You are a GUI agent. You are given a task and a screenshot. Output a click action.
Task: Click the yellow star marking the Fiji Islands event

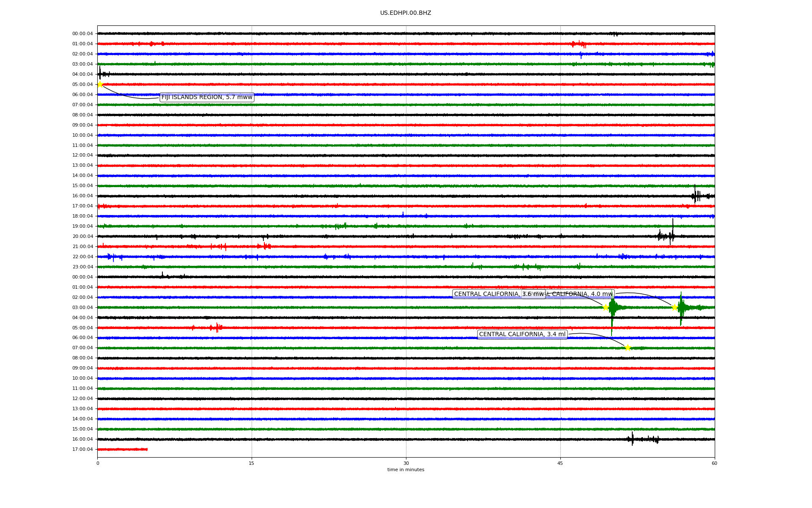[x=100, y=84]
